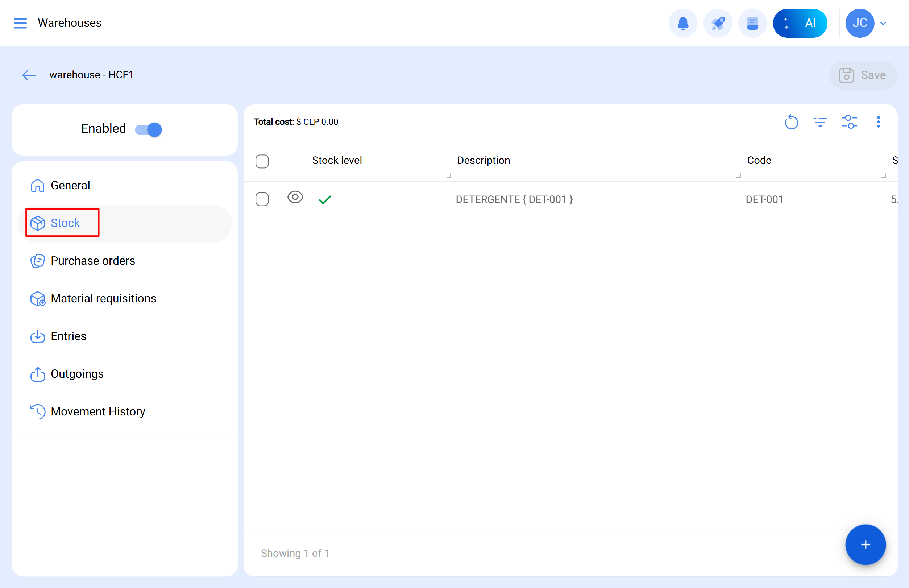Viewport: 909px width, 588px height.
Task: Click the eye icon on DETERGENTE row
Action: click(x=295, y=198)
